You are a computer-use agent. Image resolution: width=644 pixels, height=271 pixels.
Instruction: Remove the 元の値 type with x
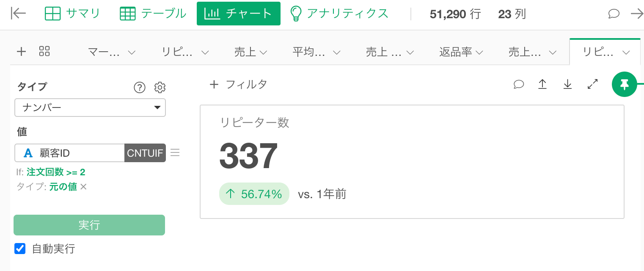(x=83, y=187)
